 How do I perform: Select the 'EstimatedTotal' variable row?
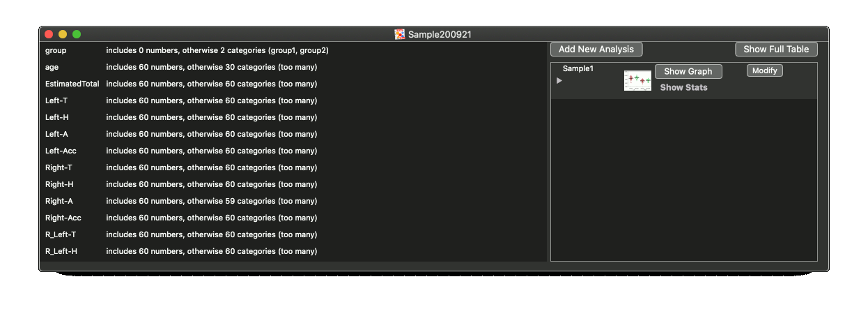pos(293,84)
